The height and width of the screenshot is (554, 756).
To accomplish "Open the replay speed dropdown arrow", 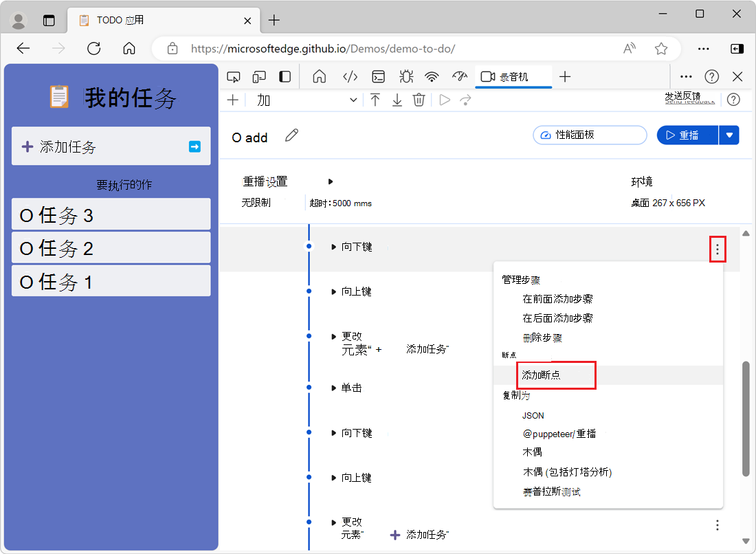I will [x=729, y=135].
